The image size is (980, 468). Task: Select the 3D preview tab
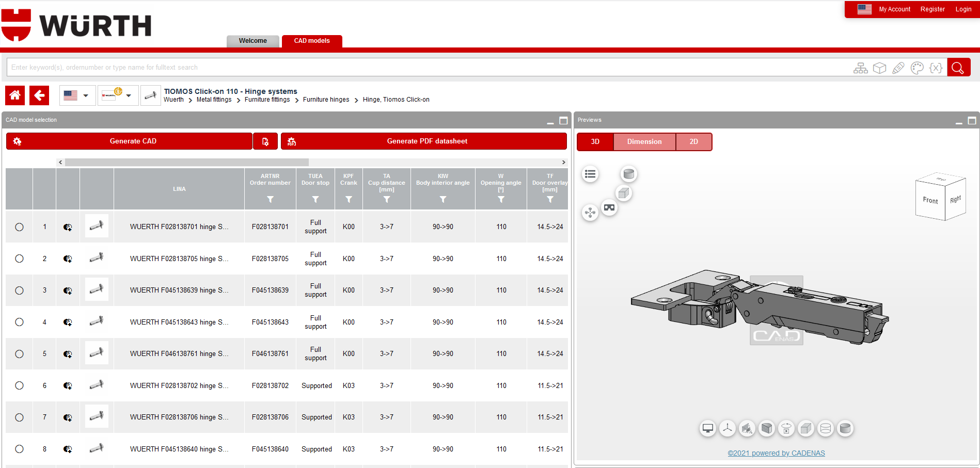(595, 142)
